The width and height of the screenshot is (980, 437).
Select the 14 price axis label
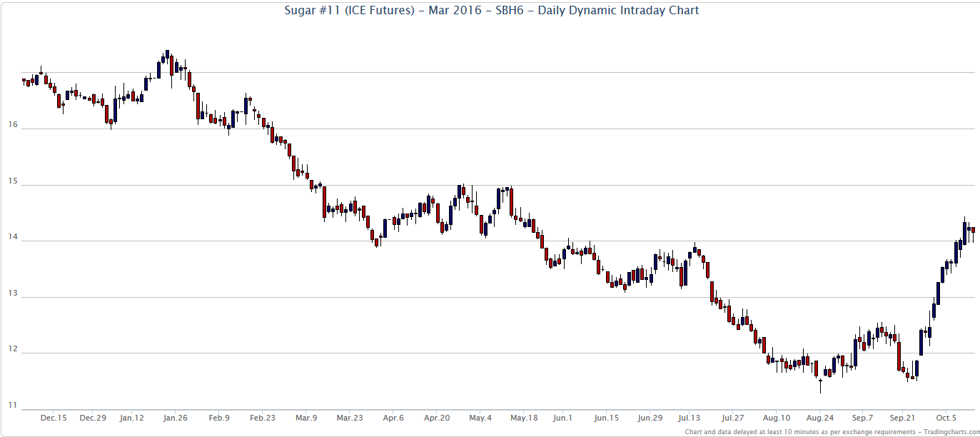(x=13, y=238)
